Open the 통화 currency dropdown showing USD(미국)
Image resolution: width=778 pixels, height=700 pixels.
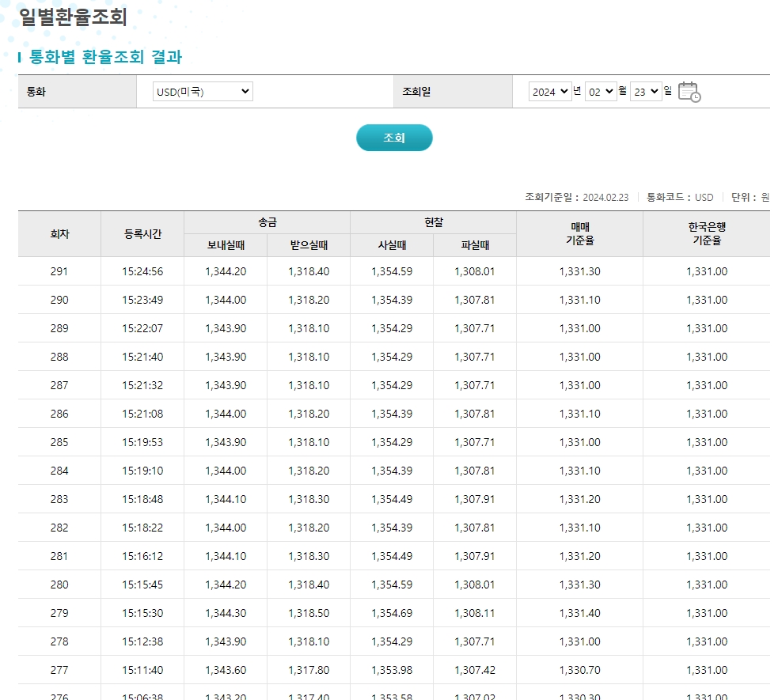pos(203,91)
